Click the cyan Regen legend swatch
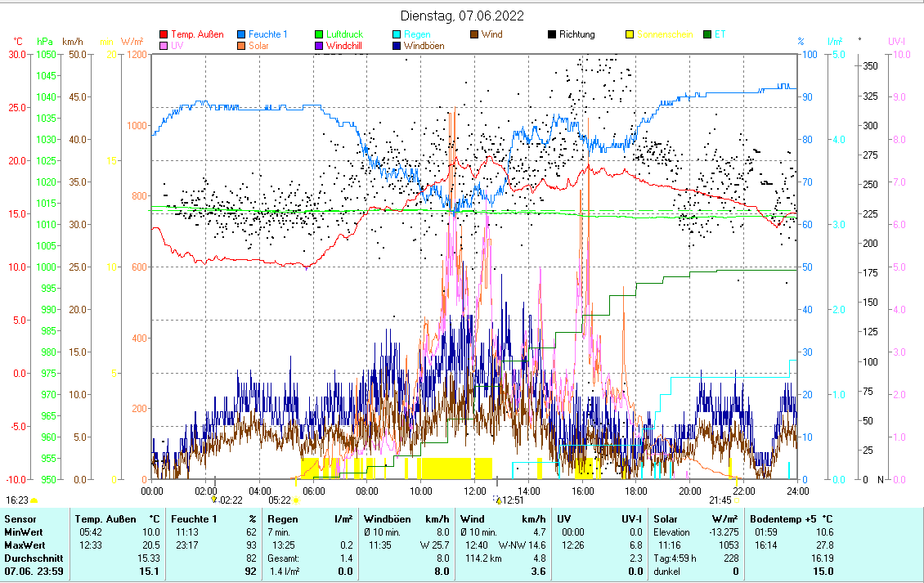 [x=397, y=35]
